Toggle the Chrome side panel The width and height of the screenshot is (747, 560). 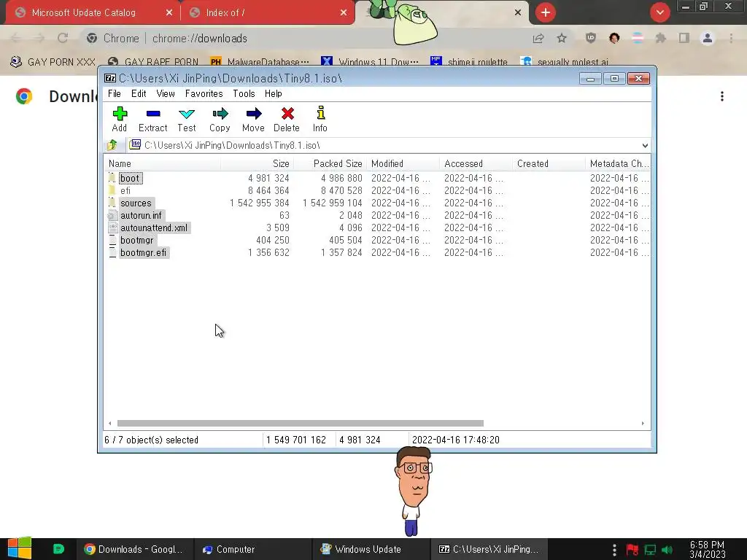[x=684, y=38]
